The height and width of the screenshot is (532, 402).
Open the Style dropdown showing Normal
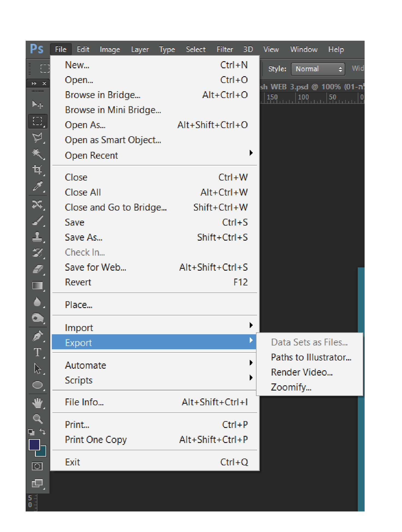tap(318, 69)
